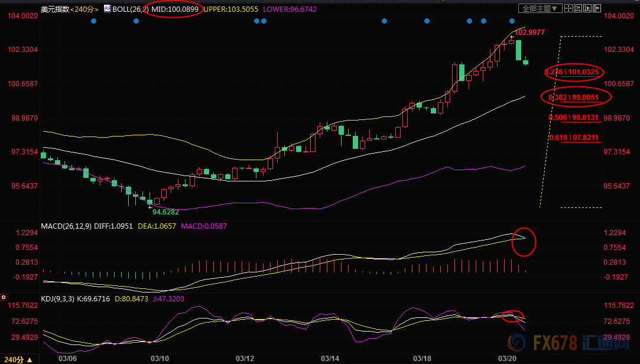Click the first blue event dot at top left
Viewport: 640px width, 364px height.
93,21
